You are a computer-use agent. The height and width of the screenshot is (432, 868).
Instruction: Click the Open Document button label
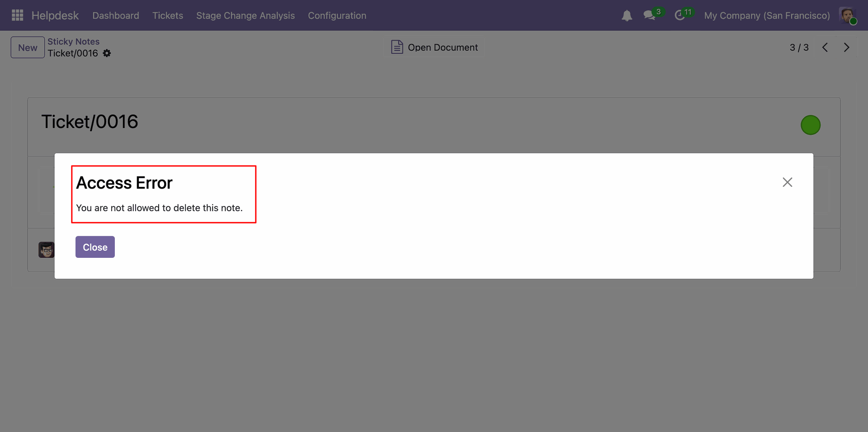coord(443,47)
